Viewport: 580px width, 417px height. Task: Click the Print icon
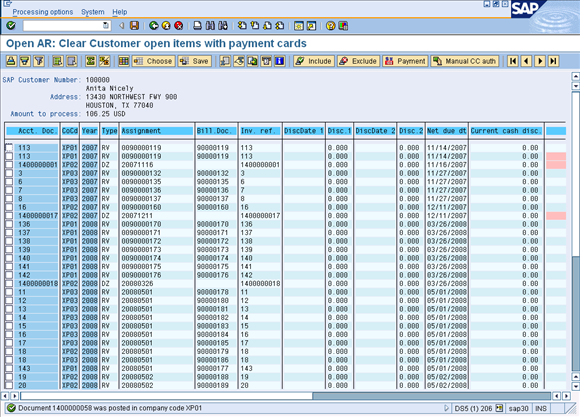198,26
